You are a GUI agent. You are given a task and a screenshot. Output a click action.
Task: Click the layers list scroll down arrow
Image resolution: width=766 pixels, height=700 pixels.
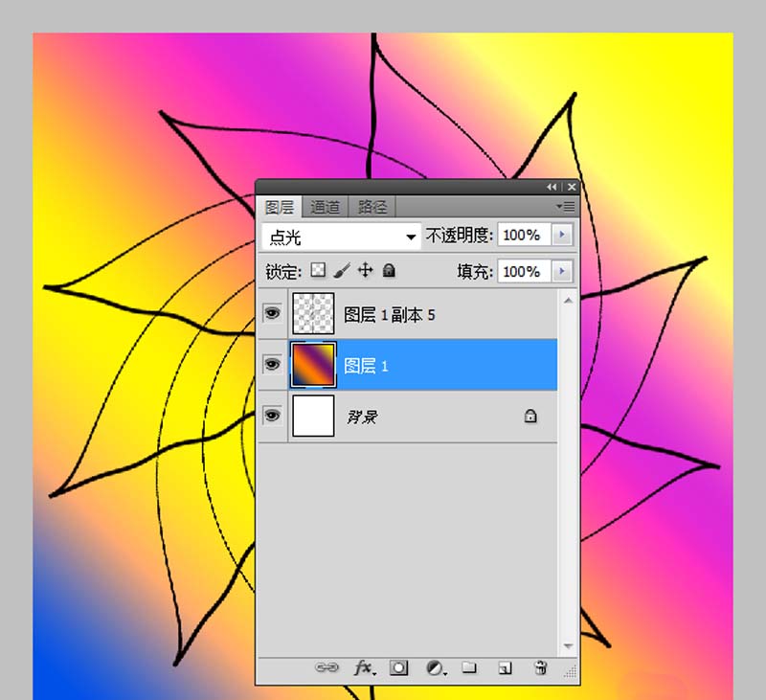568,645
